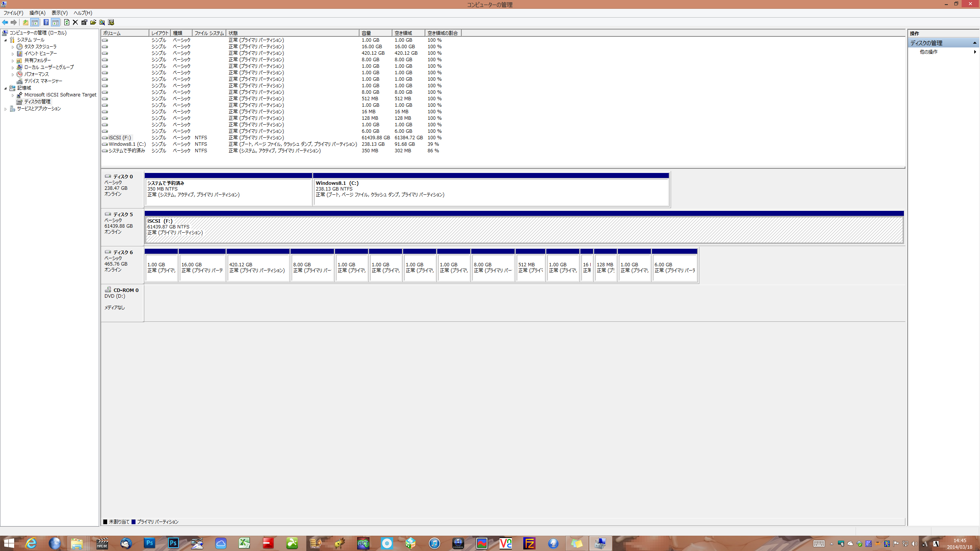Click the Open folder icon in toolbar
The height and width of the screenshot is (551, 980).
click(x=93, y=22)
